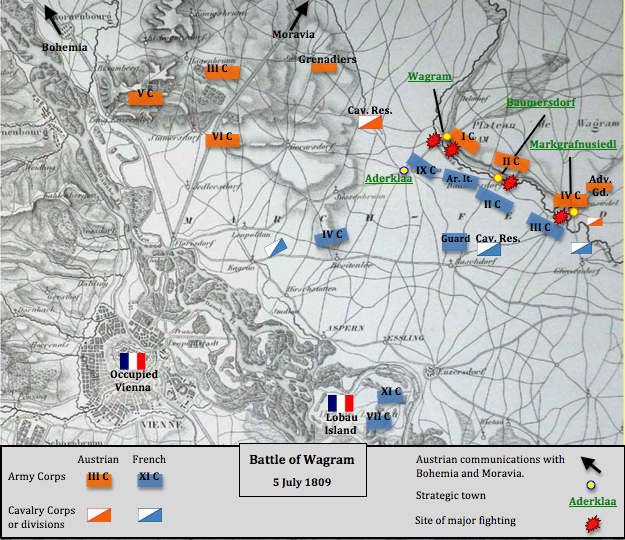
Task: Select the orange Grenadiers unit marker
Action: pyautogui.click(x=326, y=60)
